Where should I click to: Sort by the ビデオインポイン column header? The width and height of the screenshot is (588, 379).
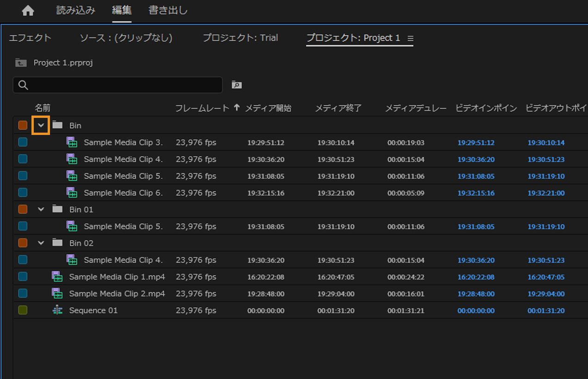[486, 108]
